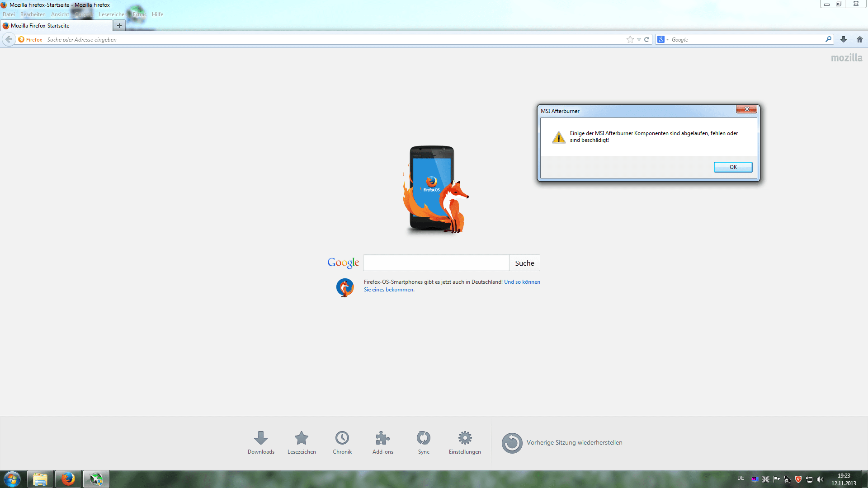
Task: Click the reload page icon in address bar
Action: (x=647, y=40)
